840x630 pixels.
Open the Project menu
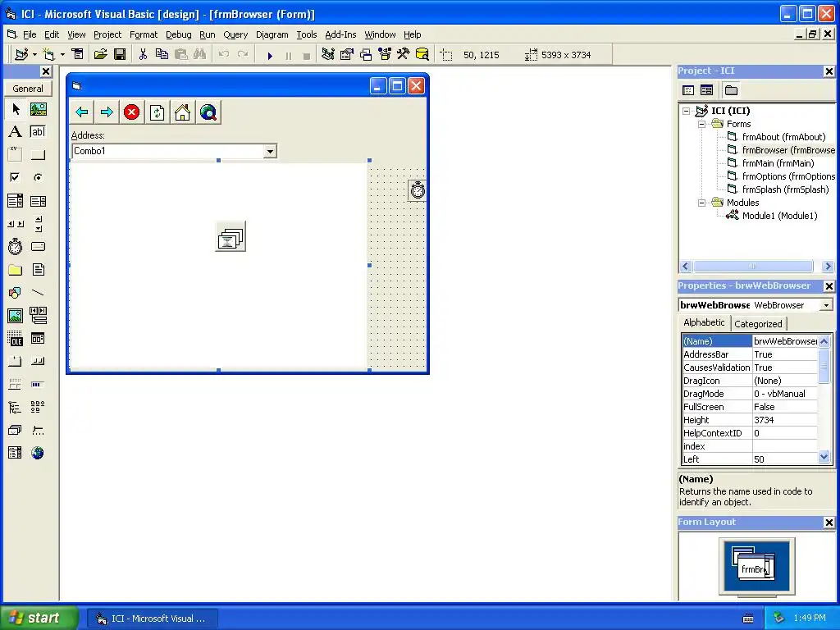click(x=107, y=34)
